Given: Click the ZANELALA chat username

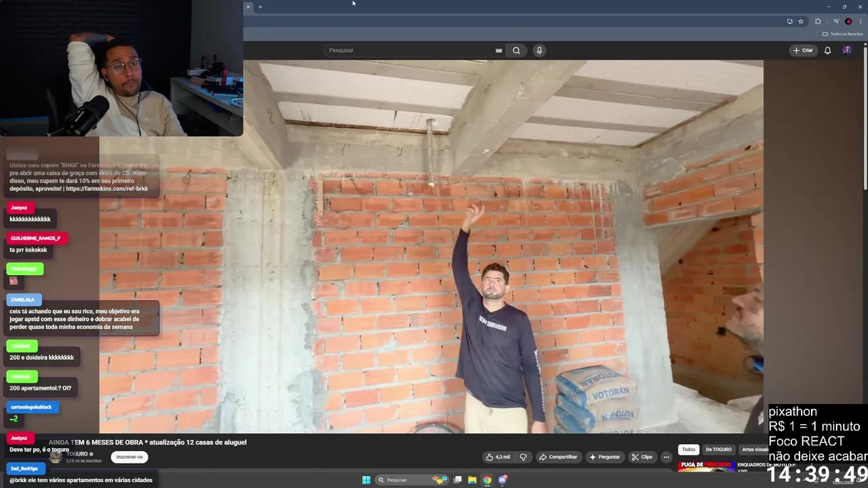Looking at the screenshot, I should point(23,300).
